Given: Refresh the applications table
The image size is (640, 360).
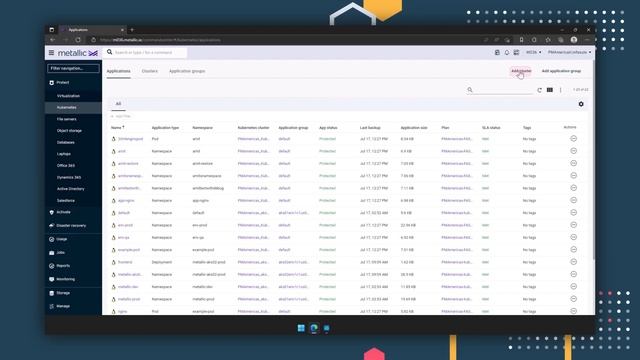Looking at the screenshot, I should (539, 90).
